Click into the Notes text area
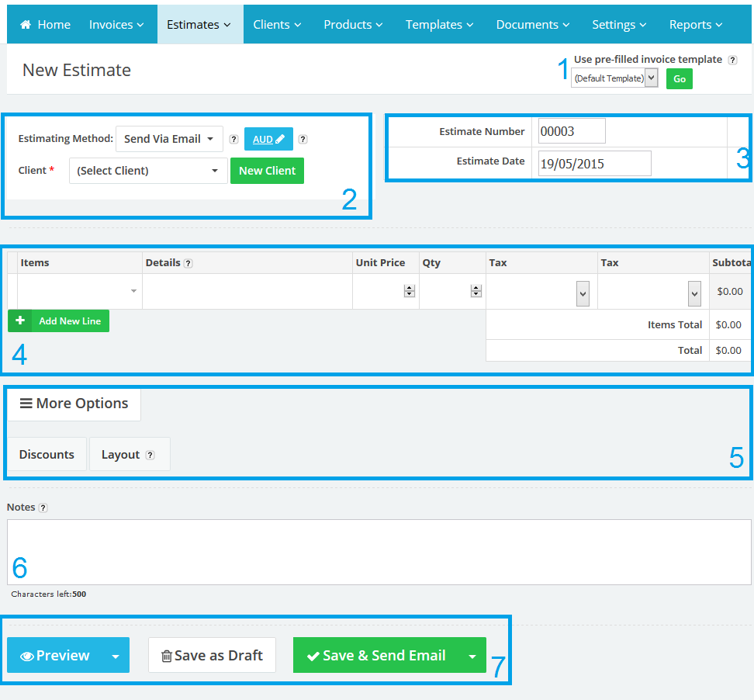Image resolution: width=754 pixels, height=700 pixels. tap(379, 552)
